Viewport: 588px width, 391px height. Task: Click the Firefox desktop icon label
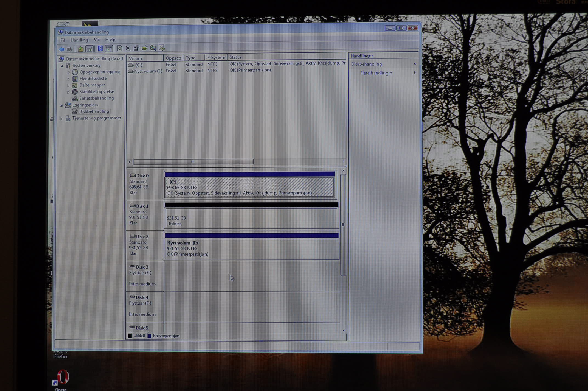61,356
